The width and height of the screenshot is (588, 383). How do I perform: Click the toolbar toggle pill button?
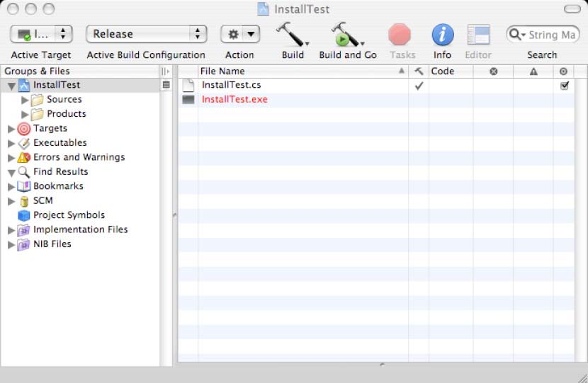572,9
